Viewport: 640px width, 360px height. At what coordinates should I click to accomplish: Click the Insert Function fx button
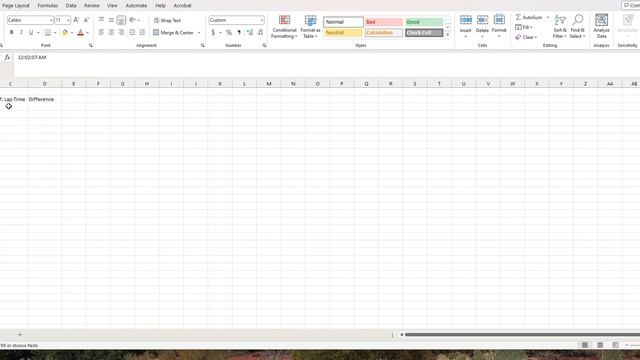click(x=7, y=58)
